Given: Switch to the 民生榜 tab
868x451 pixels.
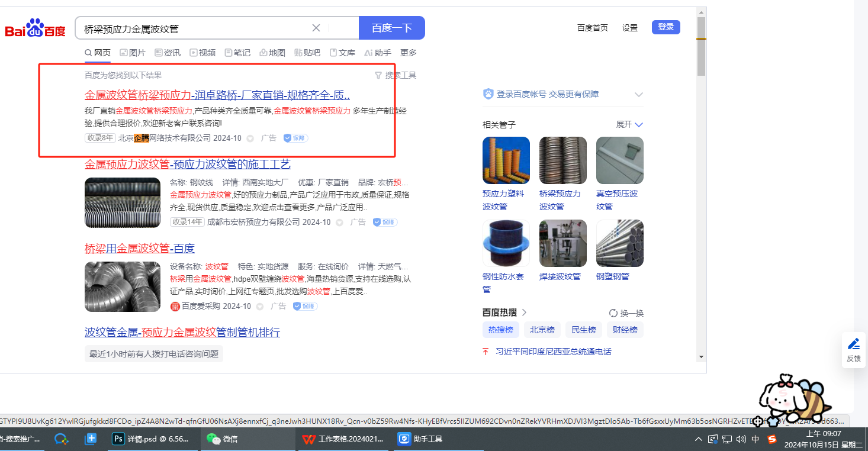Looking at the screenshot, I should (x=584, y=330).
